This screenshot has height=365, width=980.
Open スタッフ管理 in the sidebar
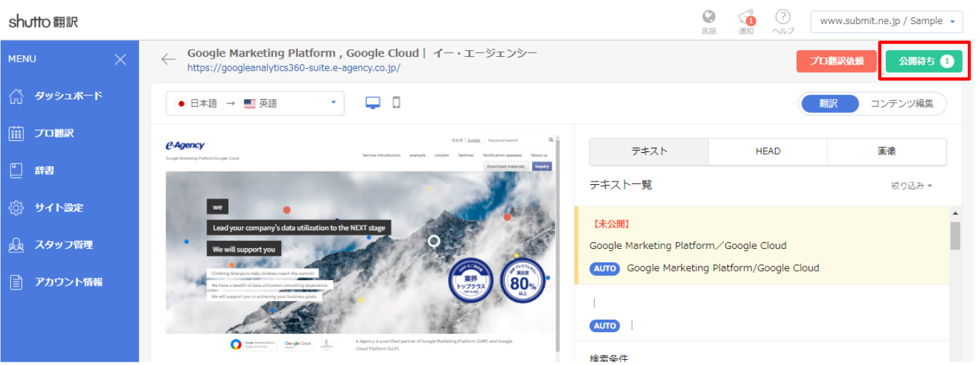click(63, 245)
